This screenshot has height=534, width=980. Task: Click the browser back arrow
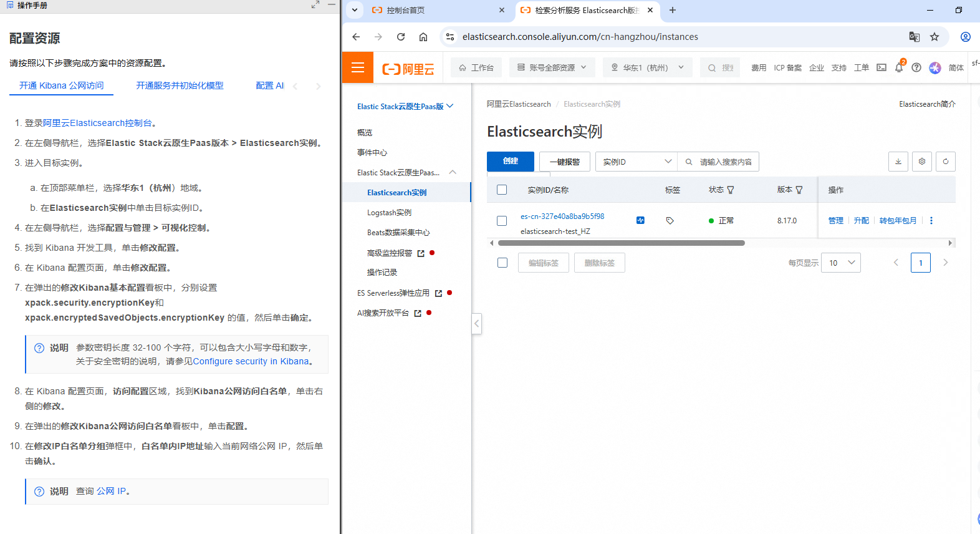(x=356, y=37)
